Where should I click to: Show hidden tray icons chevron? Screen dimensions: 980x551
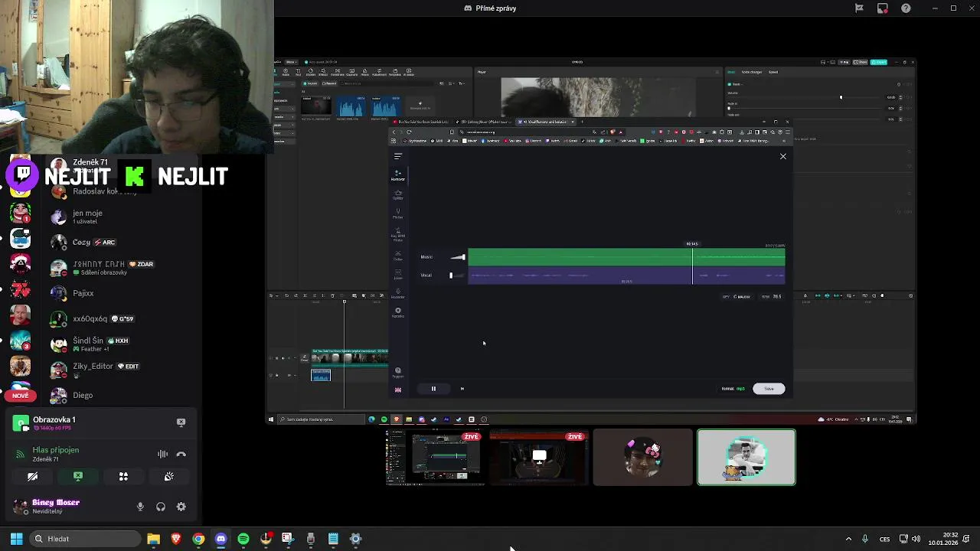click(x=848, y=539)
